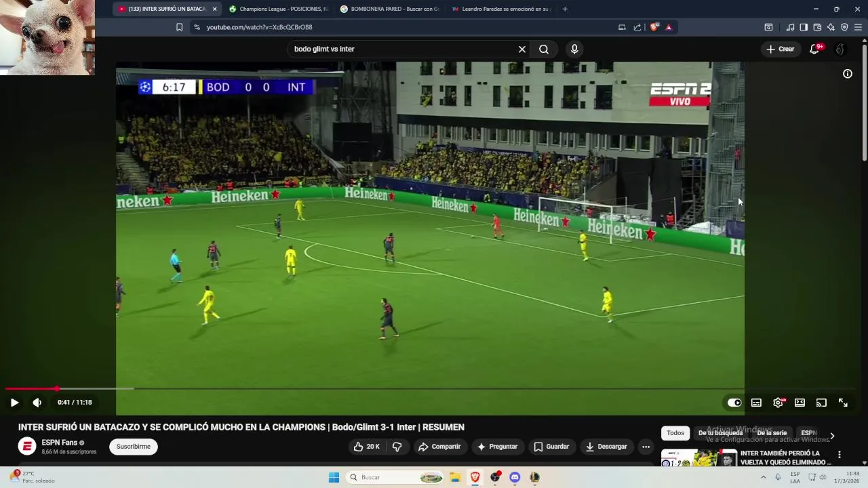Open the Brave Wallet icon
Viewport: 868px width, 488px height.
point(817,27)
